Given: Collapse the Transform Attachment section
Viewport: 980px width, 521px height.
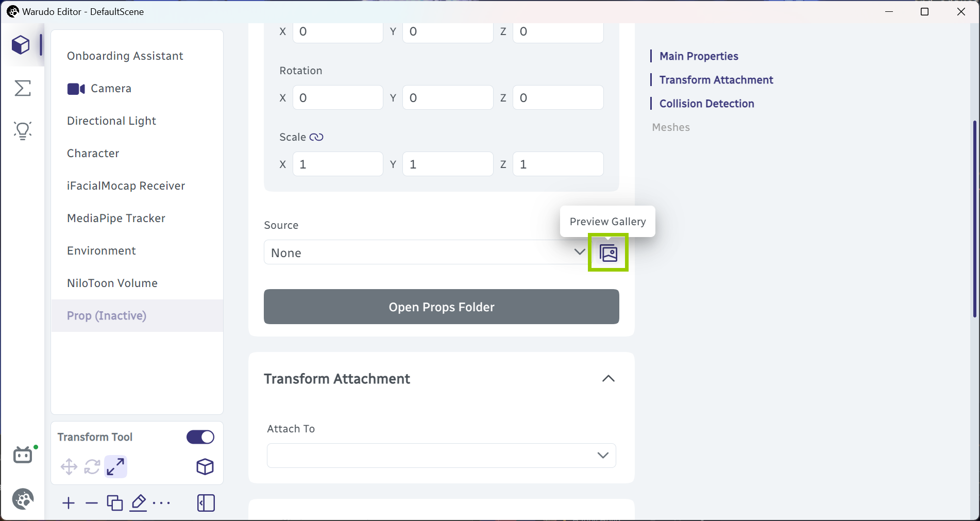Looking at the screenshot, I should click(609, 379).
